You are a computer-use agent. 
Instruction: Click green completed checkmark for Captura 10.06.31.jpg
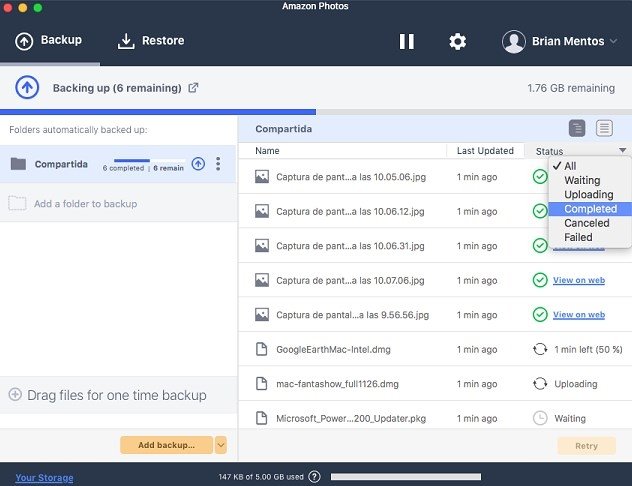(x=540, y=245)
